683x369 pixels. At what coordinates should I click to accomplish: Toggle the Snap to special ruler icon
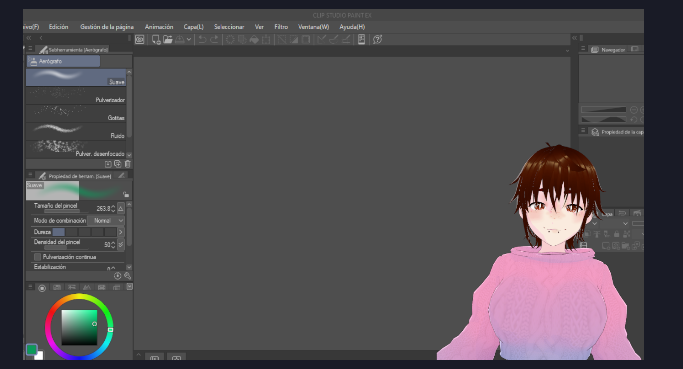334,40
